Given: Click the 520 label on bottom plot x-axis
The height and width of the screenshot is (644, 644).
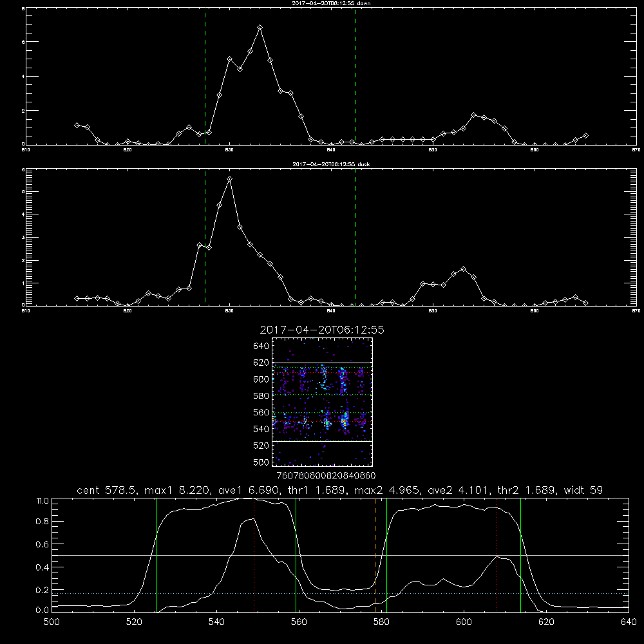Looking at the screenshot, I should click(x=134, y=621).
